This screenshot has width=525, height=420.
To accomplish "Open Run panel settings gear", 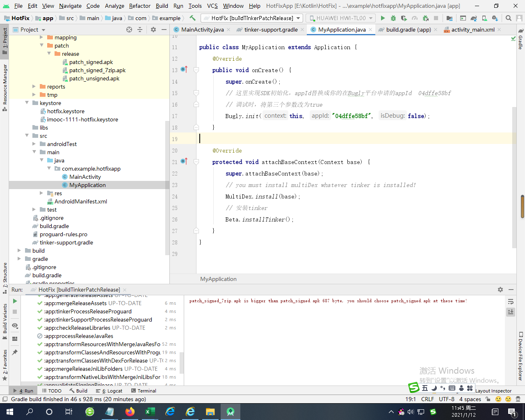I will pyautogui.click(x=500, y=290).
